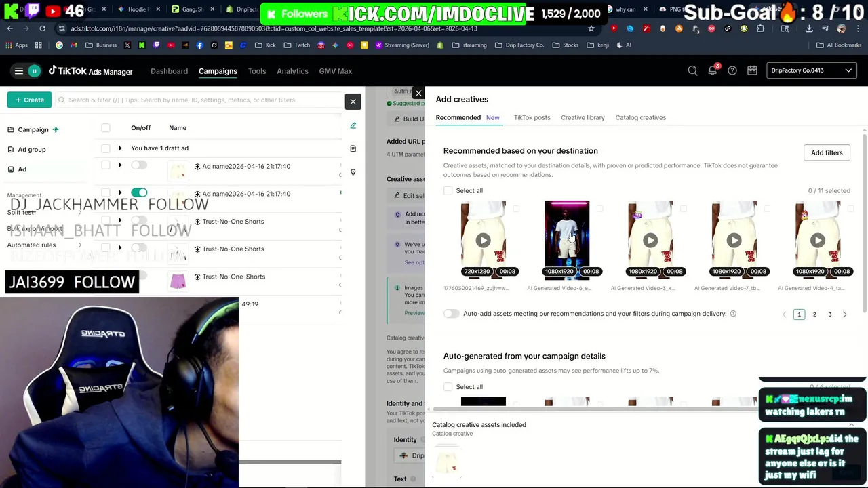Toggle Auto-add assets meeting recommendations switch
Screen dimensions: 868x488
(451, 314)
